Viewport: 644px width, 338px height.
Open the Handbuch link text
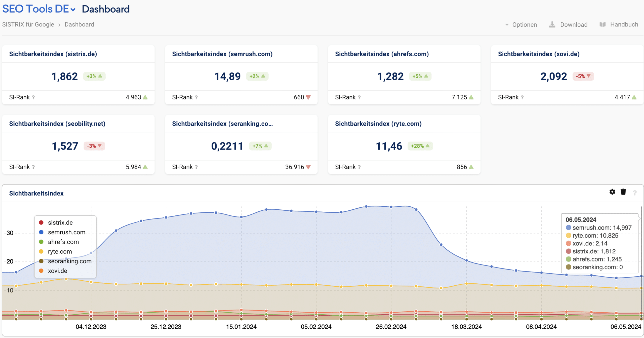624,24
